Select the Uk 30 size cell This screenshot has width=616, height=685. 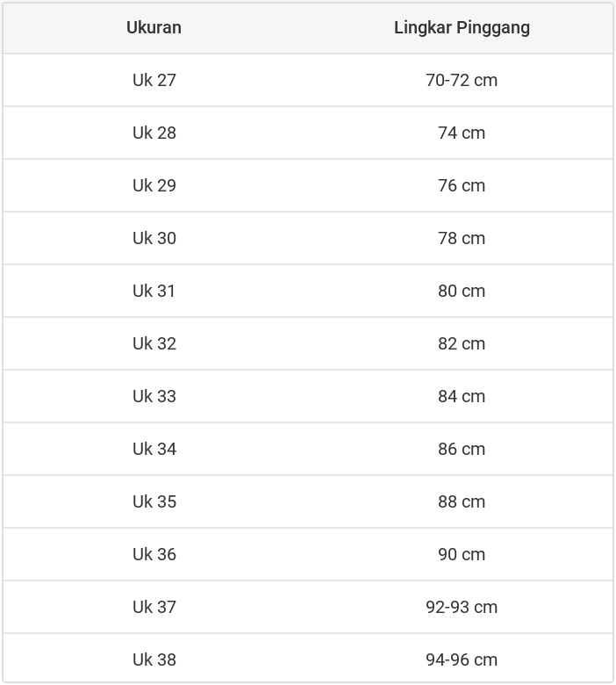[x=154, y=238]
